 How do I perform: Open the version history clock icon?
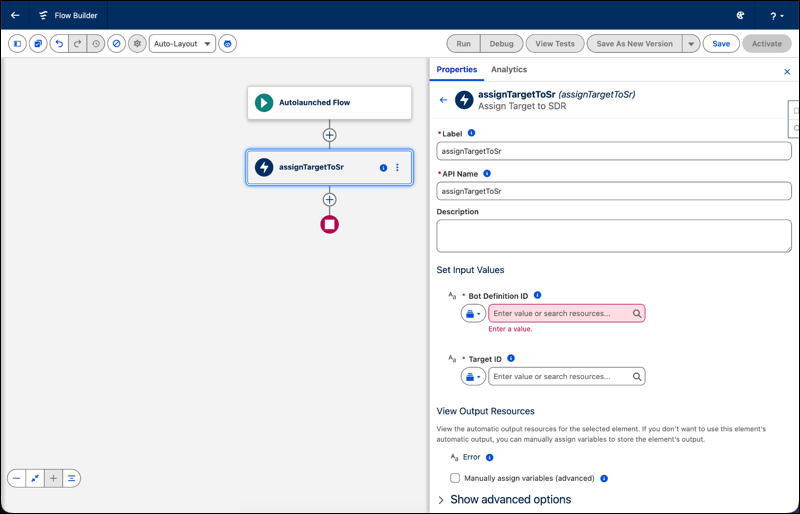point(96,44)
